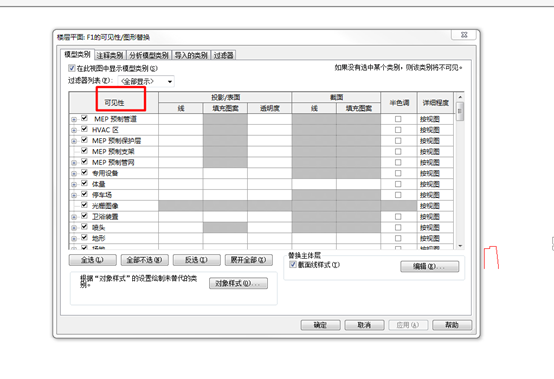The width and height of the screenshot is (554, 379).
Task: Open the 注释类别 tab
Action: point(110,55)
